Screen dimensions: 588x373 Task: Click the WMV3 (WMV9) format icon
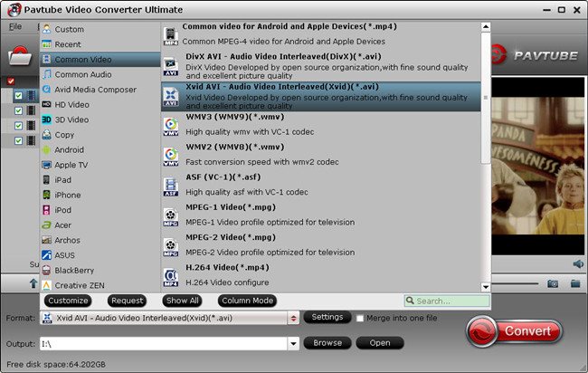(171, 127)
